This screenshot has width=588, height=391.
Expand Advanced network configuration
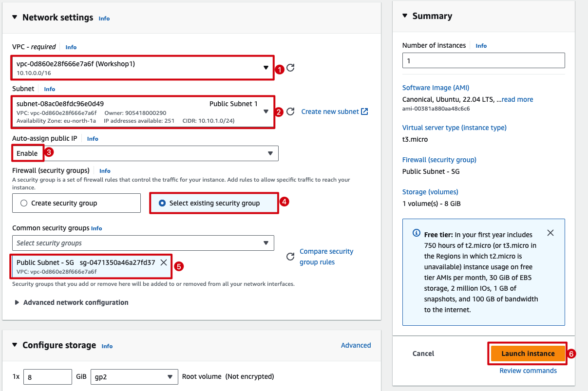76,302
